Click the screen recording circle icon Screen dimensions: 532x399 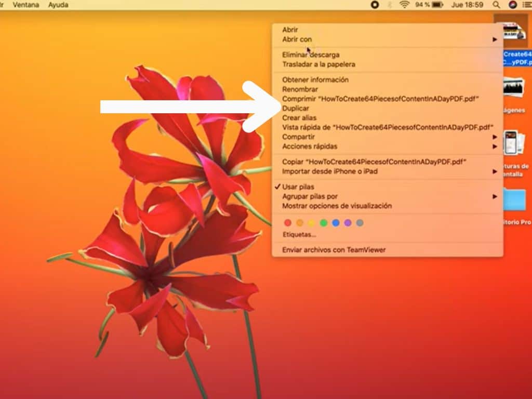[375, 5]
